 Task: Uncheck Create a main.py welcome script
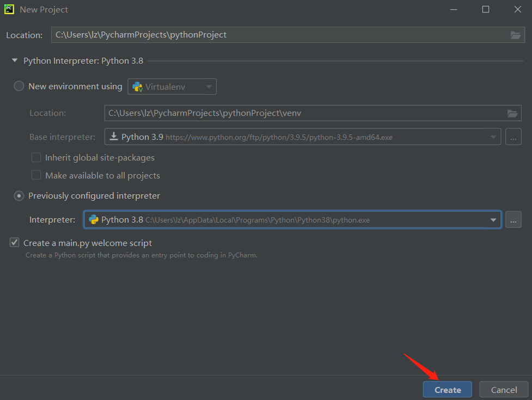tap(14, 242)
